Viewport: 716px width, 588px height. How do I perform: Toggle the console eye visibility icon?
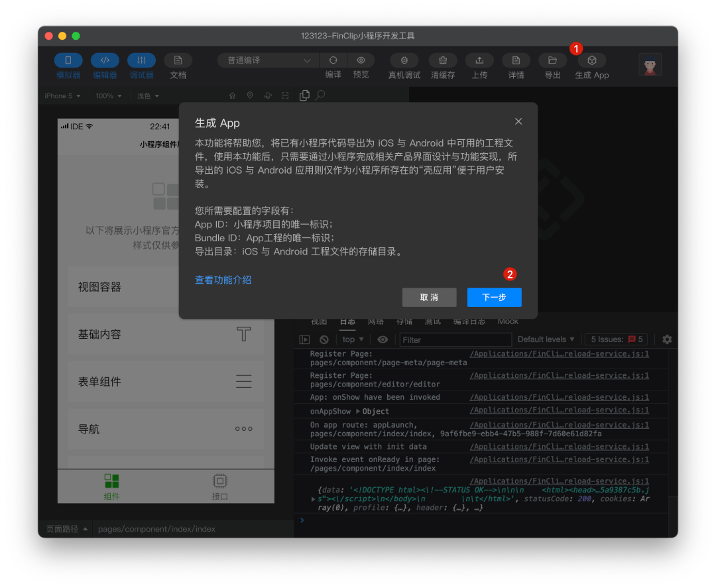pos(383,339)
